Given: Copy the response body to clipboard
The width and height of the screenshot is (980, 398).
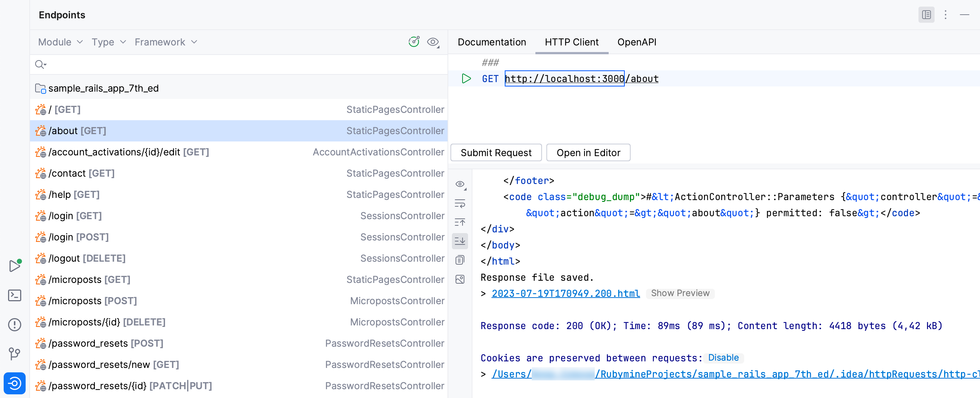Looking at the screenshot, I should click(460, 260).
